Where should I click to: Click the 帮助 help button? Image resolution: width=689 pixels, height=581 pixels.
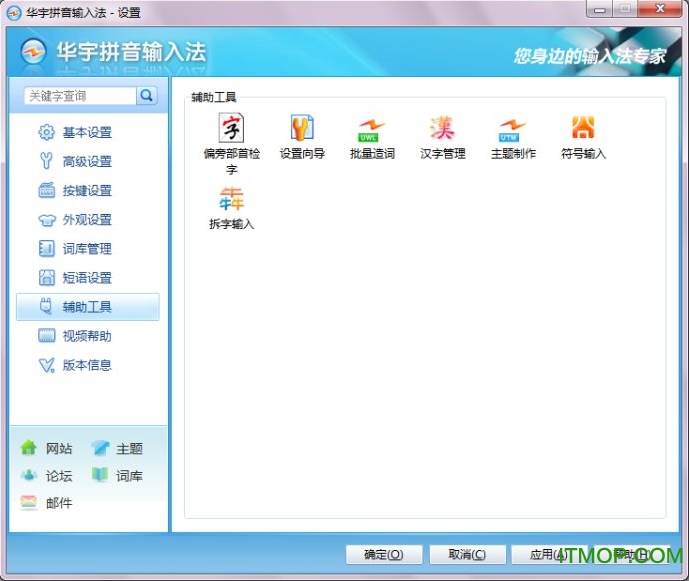631,554
